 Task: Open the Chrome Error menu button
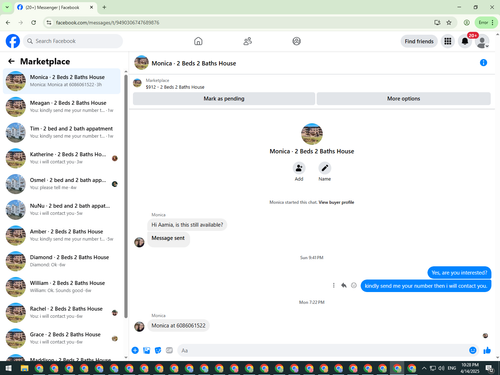486,22
